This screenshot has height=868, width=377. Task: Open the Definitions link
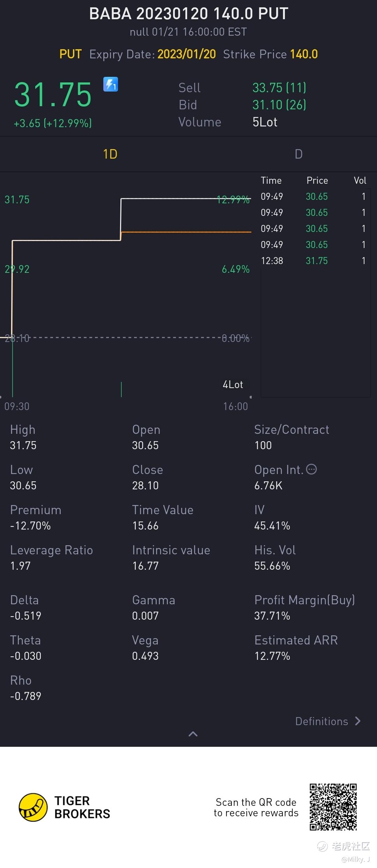321,721
